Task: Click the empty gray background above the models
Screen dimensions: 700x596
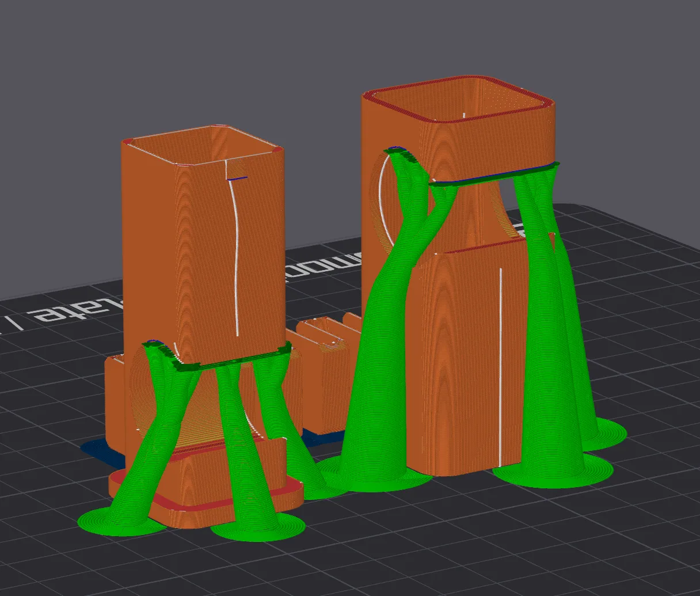Action: 230,58
